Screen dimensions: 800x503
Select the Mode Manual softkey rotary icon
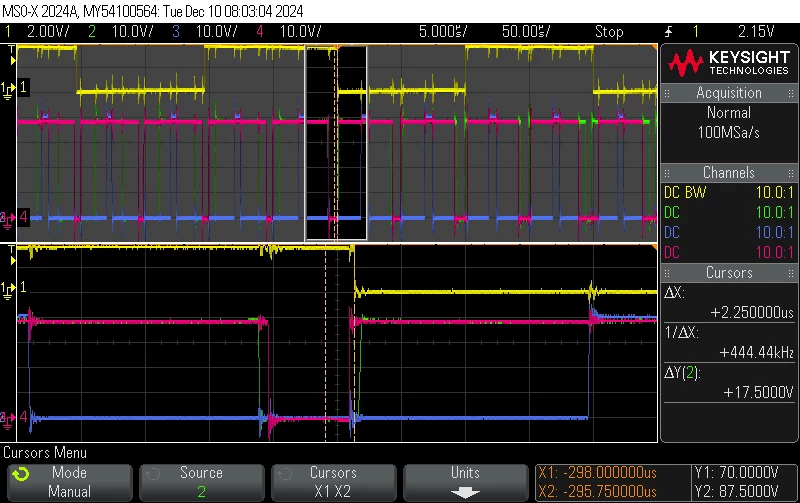coord(21,474)
